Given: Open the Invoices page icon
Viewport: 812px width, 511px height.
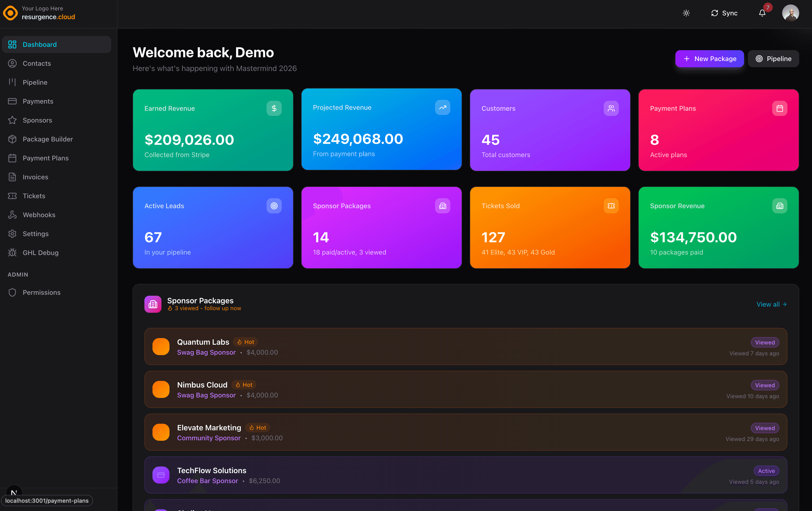Looking at the screenshot, I should point(13,177).
